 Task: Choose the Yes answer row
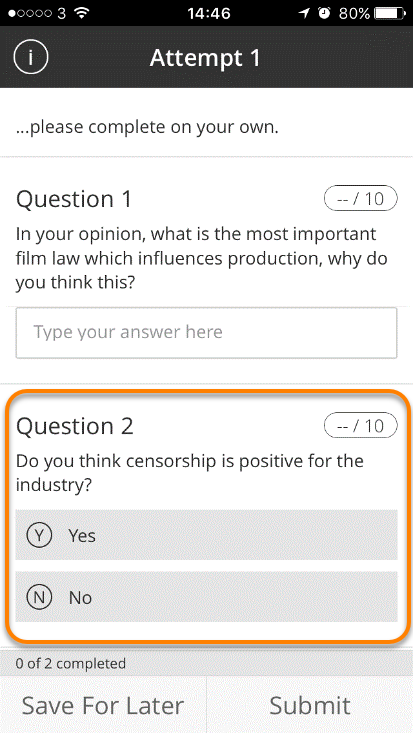206,535
